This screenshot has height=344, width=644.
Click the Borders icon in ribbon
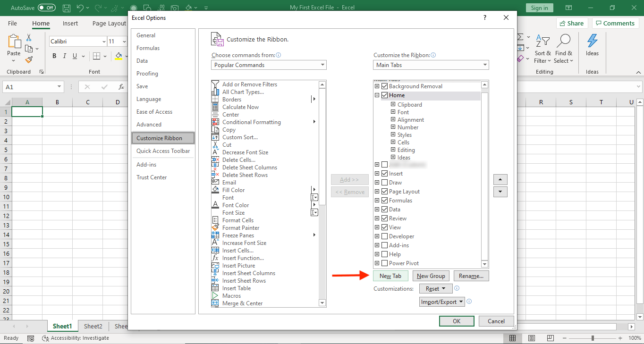tap(96, 56)
